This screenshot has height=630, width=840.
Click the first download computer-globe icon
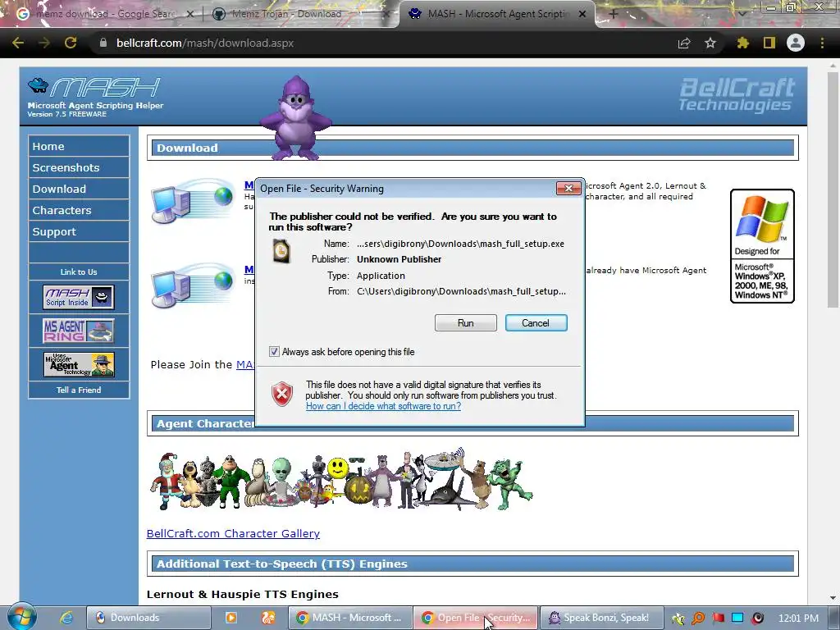point(193,201)
